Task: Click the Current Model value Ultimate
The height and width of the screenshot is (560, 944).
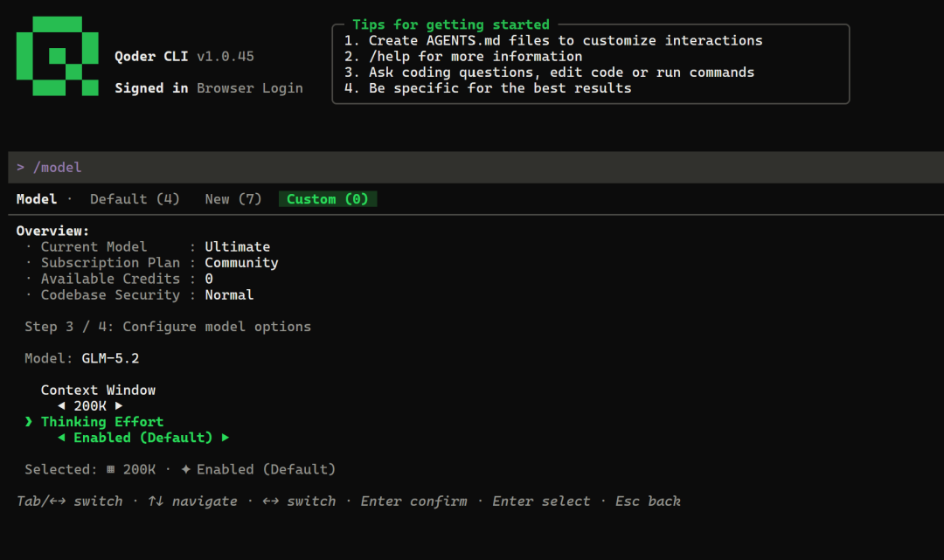Action: click(x=237, y=246)
